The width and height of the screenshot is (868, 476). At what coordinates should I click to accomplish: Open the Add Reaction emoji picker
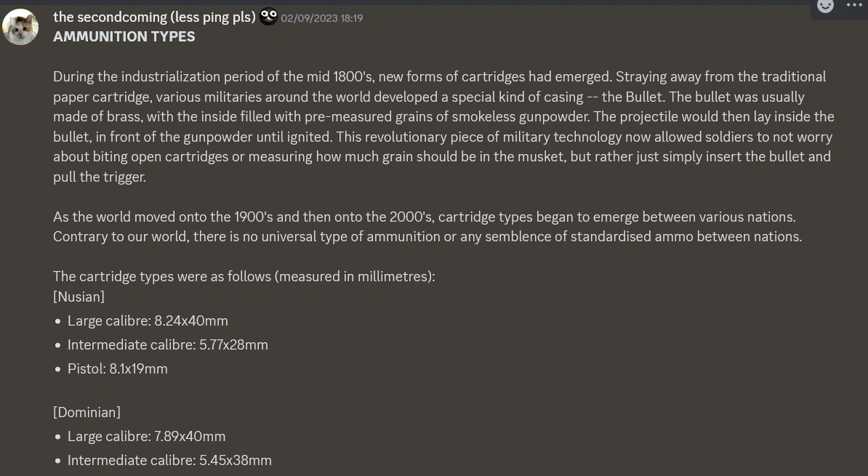pyautogui.click(x=825, y=7)
